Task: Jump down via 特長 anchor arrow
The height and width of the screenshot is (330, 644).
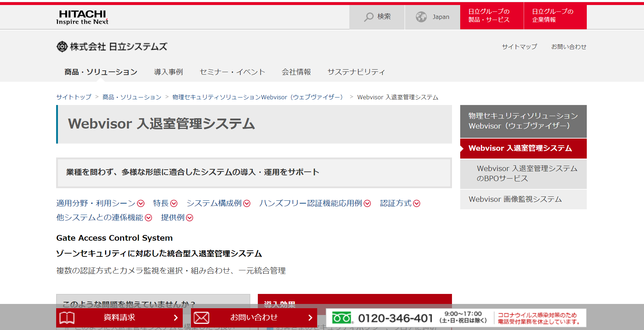Action: [x=174, y=204]
